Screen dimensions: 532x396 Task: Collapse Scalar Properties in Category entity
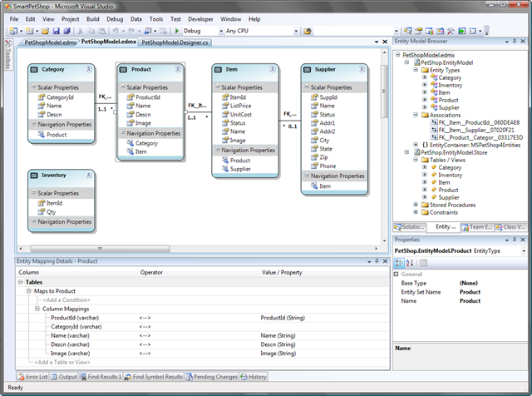coord(34,87)
